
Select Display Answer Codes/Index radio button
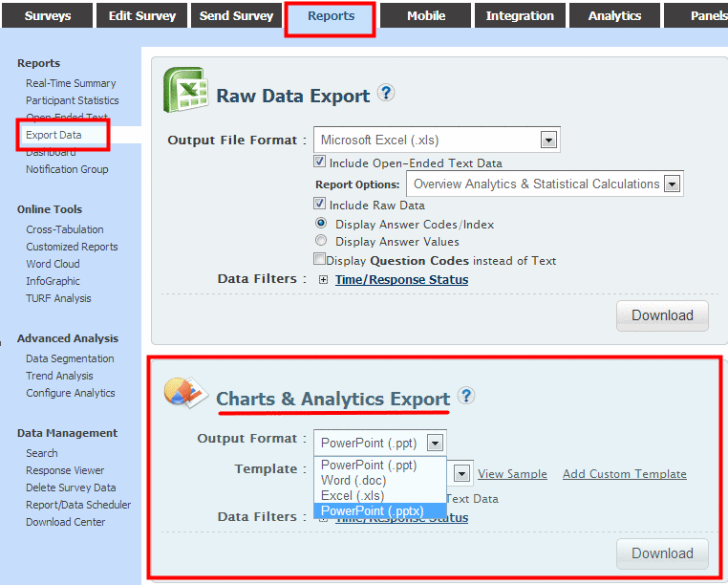tap(321, 224)
